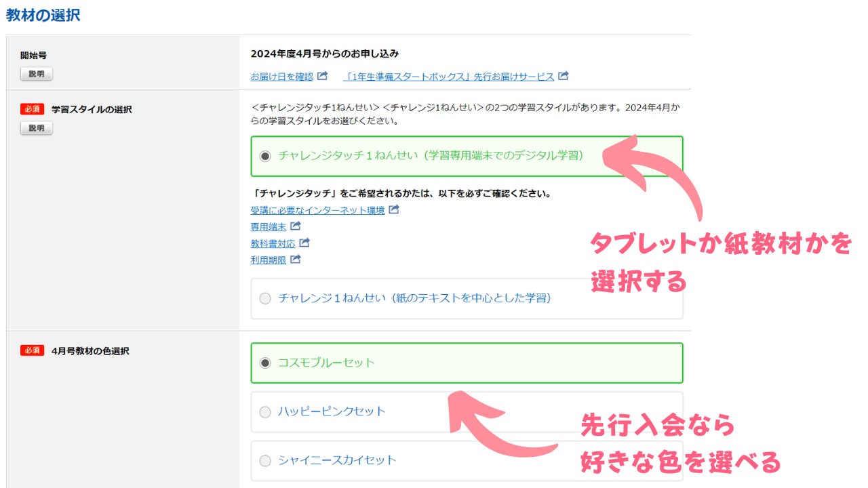
Task: Select チャレンジタッチ1ねんせい radio button
Action: click(x=265, y=156)
